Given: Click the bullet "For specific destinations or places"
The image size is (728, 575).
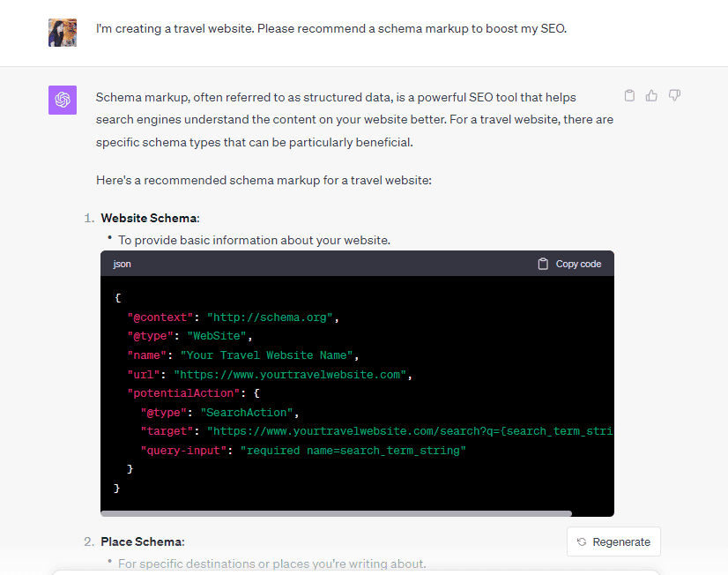Looking at the screenshot, I should [x=271, y=564].
